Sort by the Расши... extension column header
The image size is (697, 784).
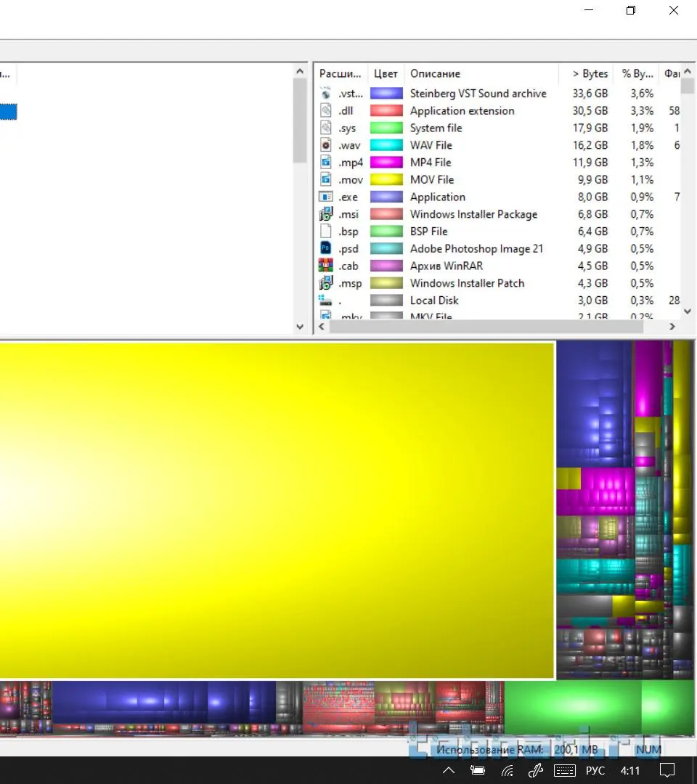point(341,73)
